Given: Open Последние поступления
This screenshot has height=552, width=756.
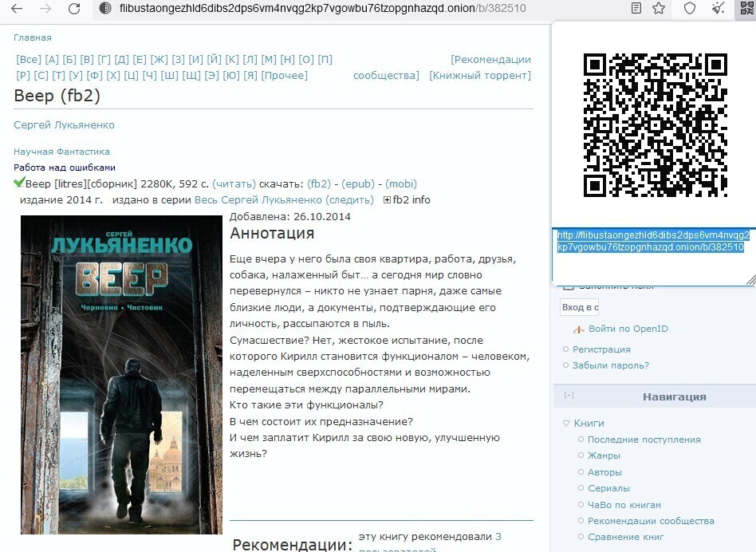Looking at the screenshot, I should pyautogui.click(x=644, y=440).
